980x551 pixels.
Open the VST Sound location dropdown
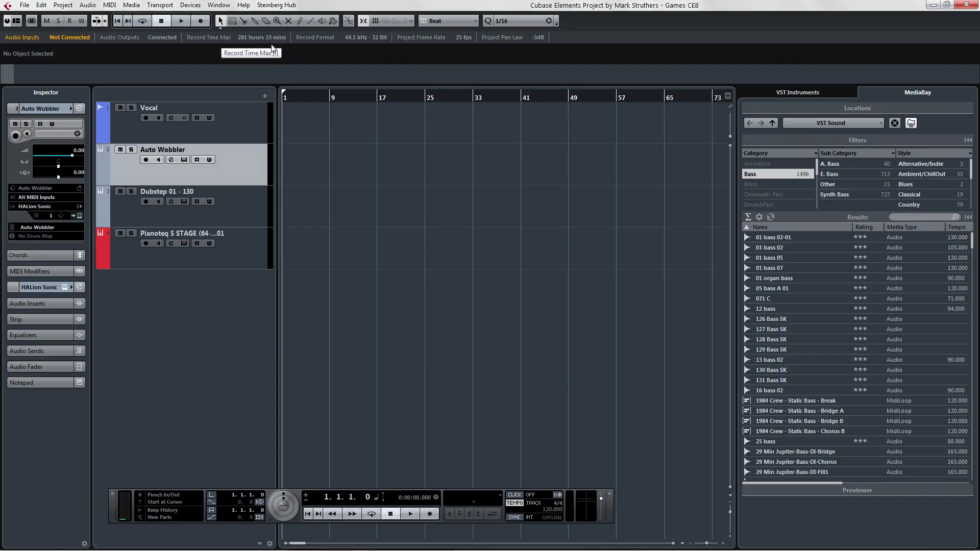click(x=832, y=122)
